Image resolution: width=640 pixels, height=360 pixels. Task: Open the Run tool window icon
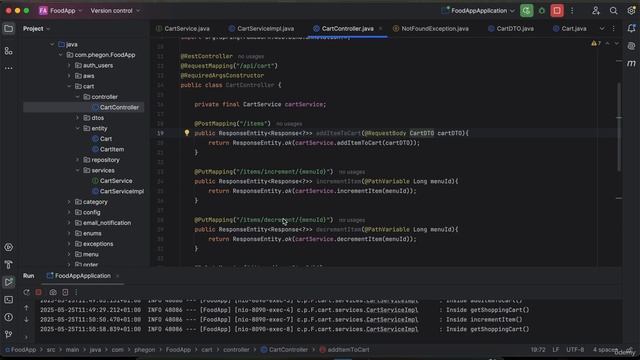pos(8,282)
